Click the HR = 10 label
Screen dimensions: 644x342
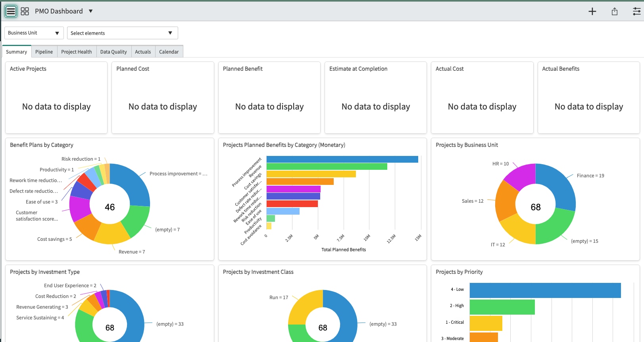point(501,164)
